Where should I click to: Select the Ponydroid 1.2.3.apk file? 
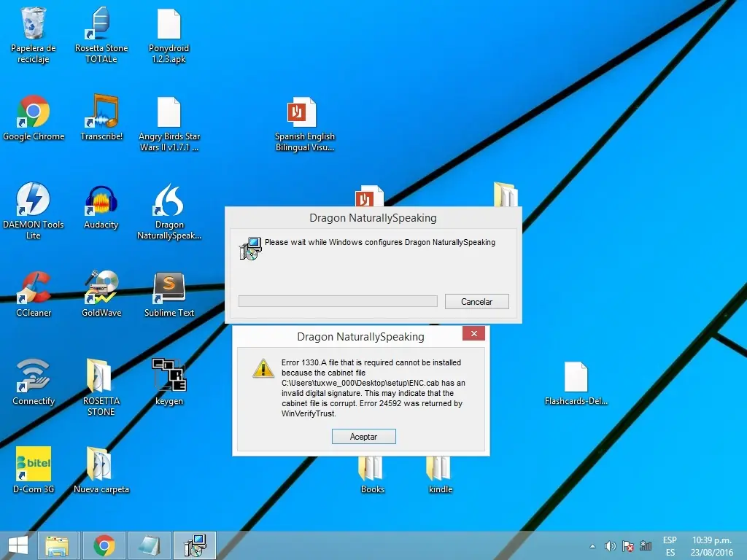169,36
